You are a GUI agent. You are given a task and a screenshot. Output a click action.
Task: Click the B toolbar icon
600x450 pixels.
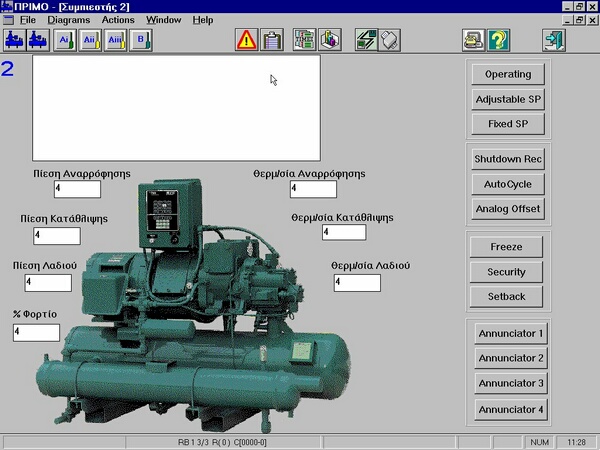click(x=142, y=40)
